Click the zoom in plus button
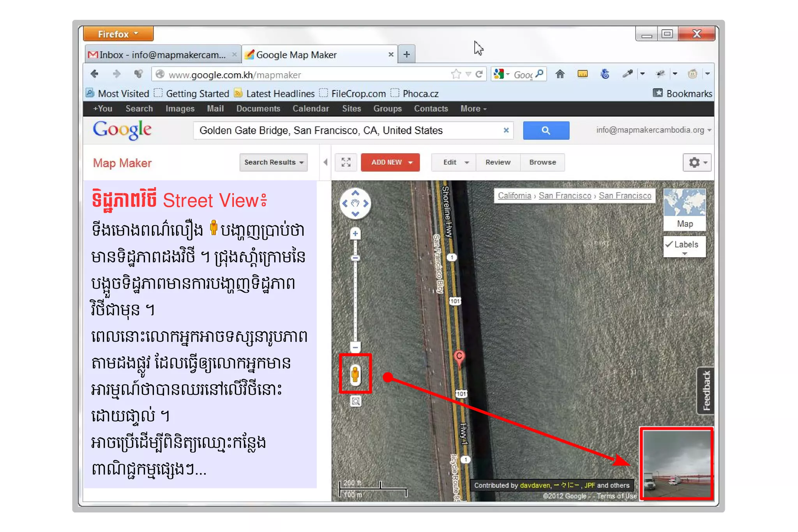The height and width of the screenshot is (532, 798). click(x=355, y=234)
